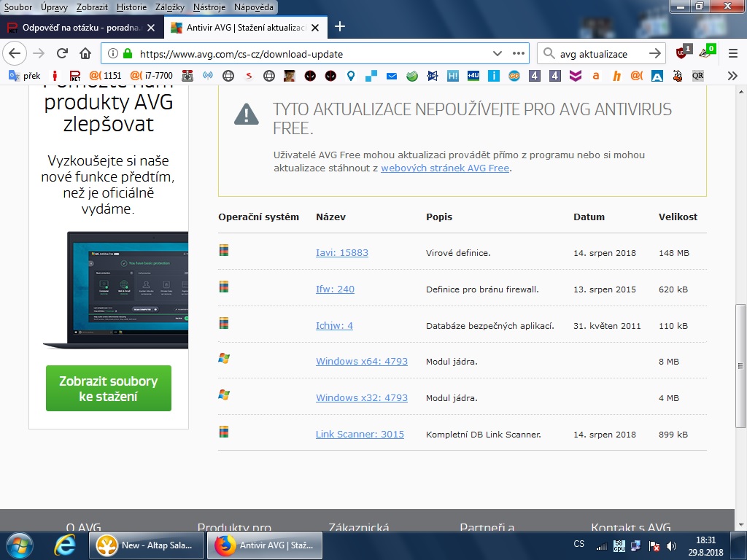Open the Firefox hamburger menu
Image resolution: width=747 pixels, height=560 pixels.
point(733,53)
